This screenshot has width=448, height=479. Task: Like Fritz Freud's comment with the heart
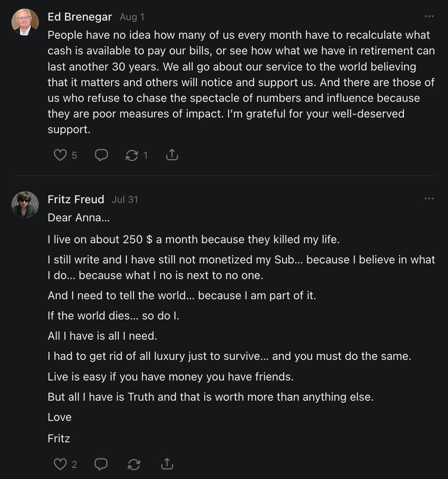pyautogui.click(x=60, y=464)
